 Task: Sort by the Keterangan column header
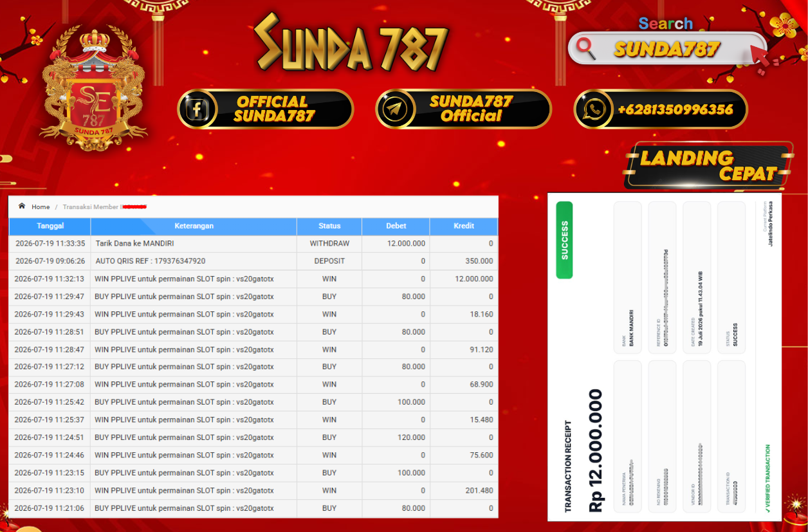tap(194, 226)
